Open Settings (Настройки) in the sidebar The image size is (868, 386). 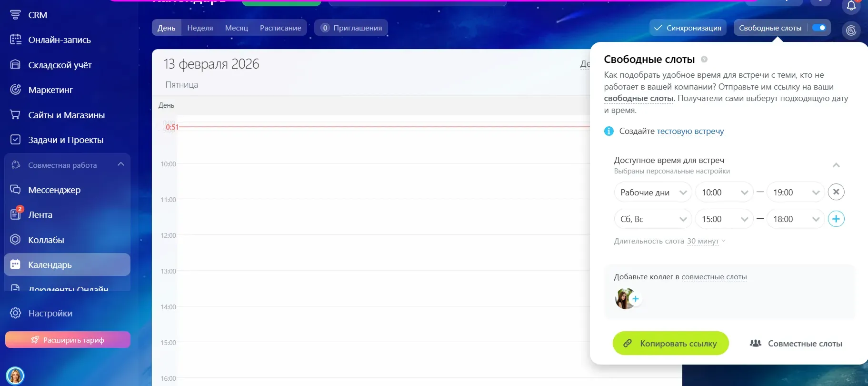pos(50,314)
